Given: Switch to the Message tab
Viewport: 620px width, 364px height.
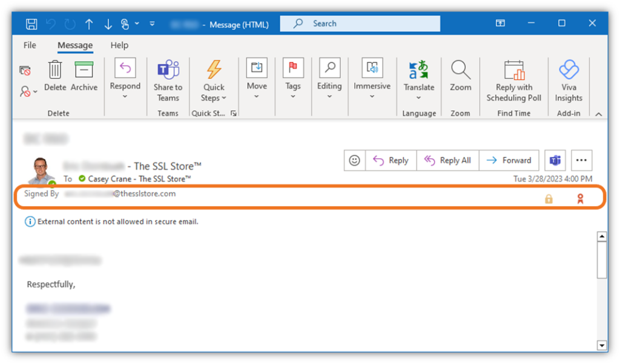Looking at the screenshot, I should click(75, 45).
